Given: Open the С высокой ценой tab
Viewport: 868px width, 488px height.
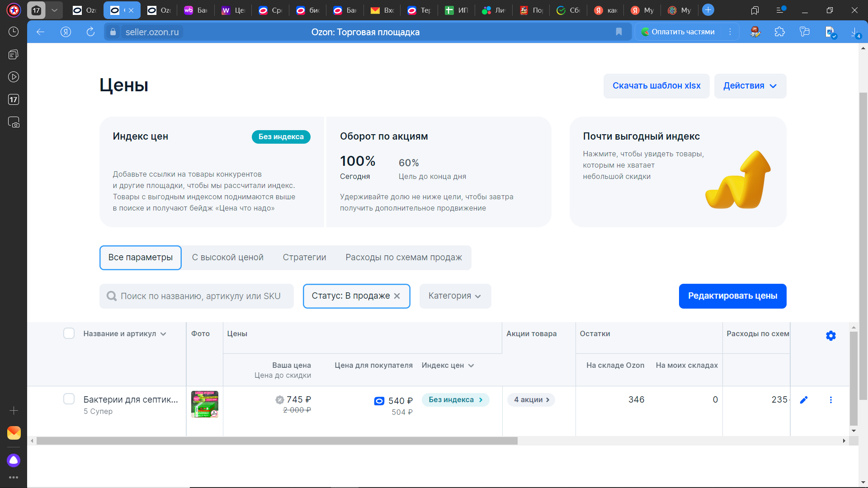Looking at the screenshot, I should [227, 258].
